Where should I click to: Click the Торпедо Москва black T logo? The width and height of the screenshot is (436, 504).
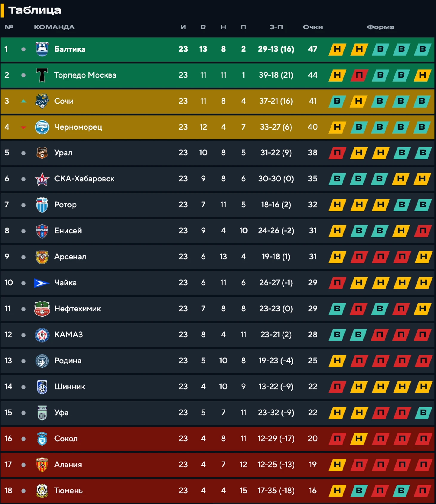pos(42,75)
